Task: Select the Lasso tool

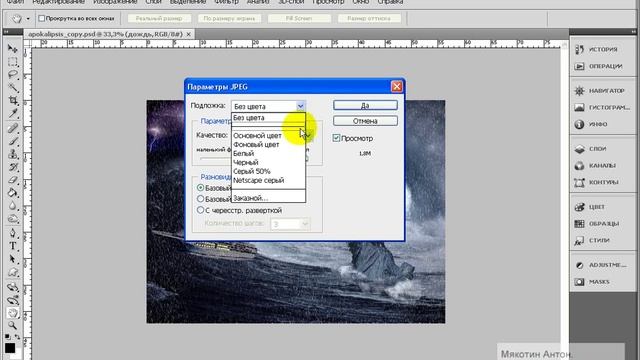Action: coord(13,75)
